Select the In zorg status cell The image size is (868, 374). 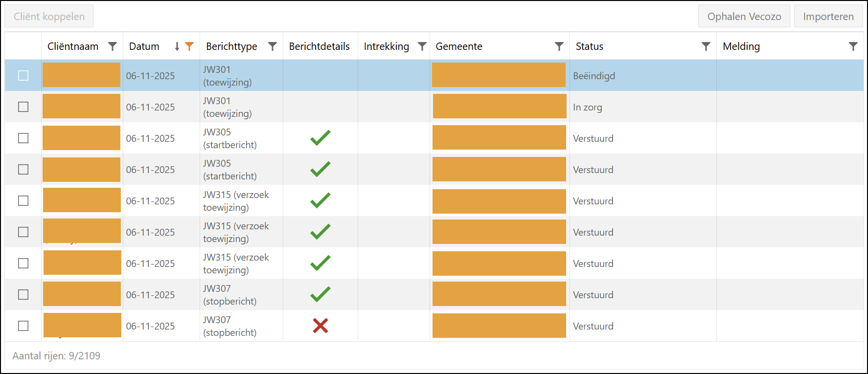tap(588, 107)
